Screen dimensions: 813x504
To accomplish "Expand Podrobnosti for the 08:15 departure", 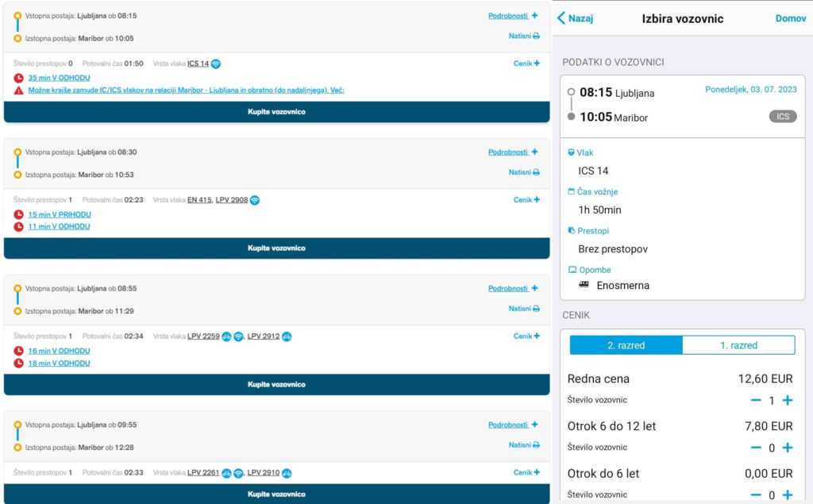I will coord(512,15).
